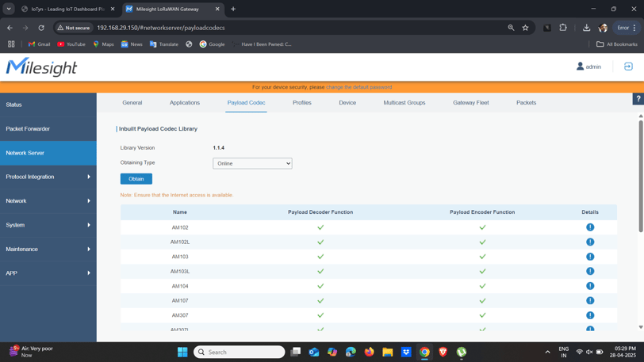Open details icon for AM102L
The height and width of the screenshot is (362, 644).
tap(590, 242)
